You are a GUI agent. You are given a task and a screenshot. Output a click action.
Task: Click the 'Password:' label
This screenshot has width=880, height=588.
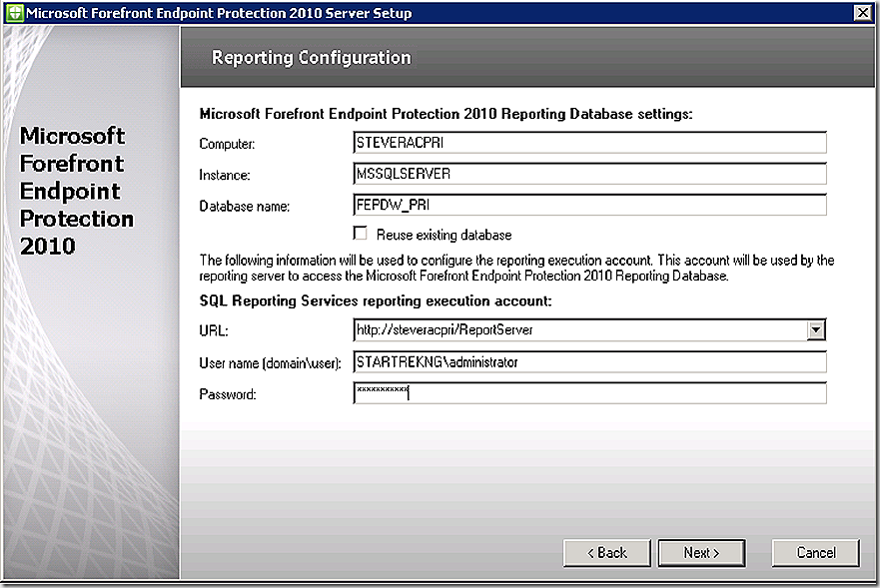pyautogui.click(x=228, y=394)
